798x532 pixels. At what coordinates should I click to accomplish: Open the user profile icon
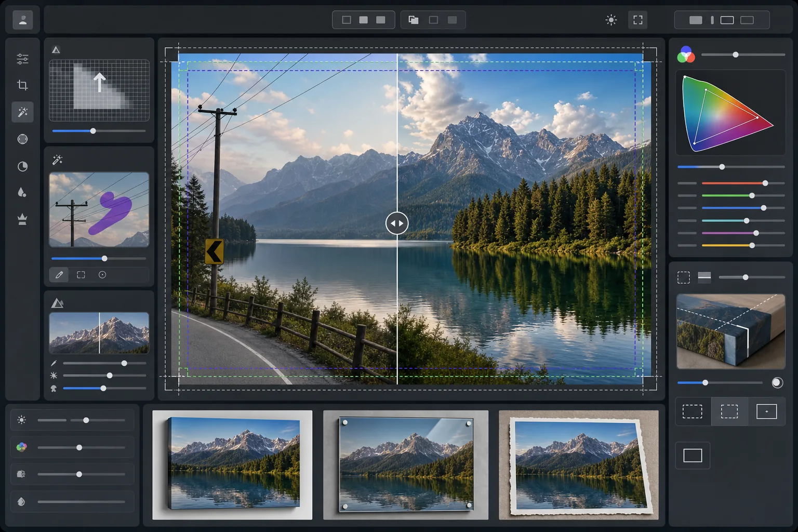pyautogui.click(x=22, y=20)
